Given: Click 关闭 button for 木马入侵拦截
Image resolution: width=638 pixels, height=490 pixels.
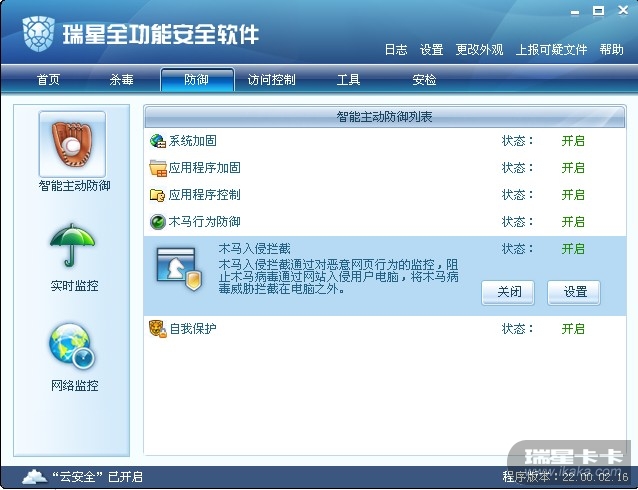Looking at the screenshot, I should (508, 292).
